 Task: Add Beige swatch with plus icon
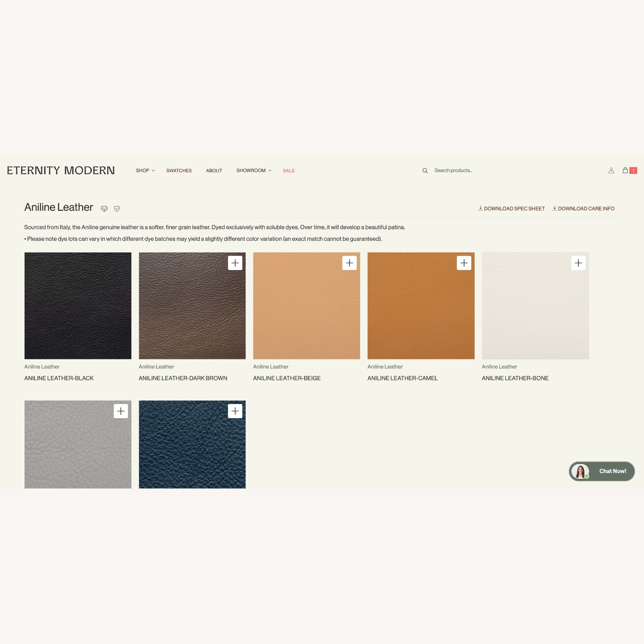[349, 263]
